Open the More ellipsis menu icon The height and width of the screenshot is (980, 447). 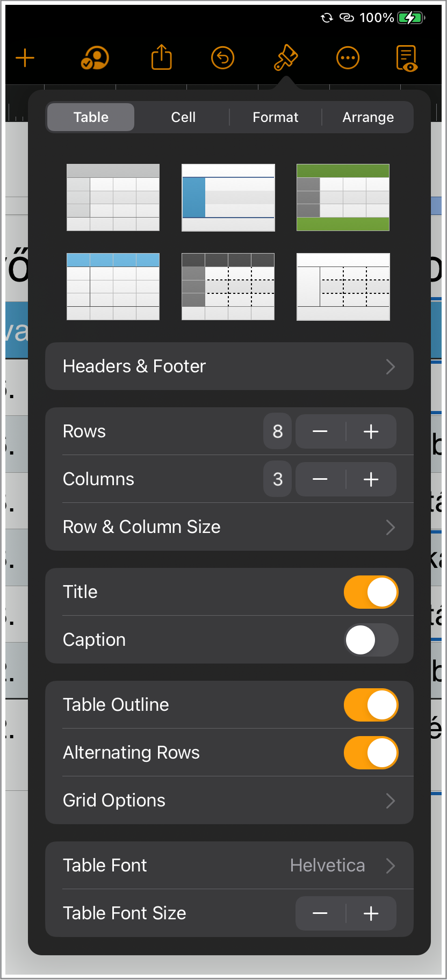click(x=348, y=58)
